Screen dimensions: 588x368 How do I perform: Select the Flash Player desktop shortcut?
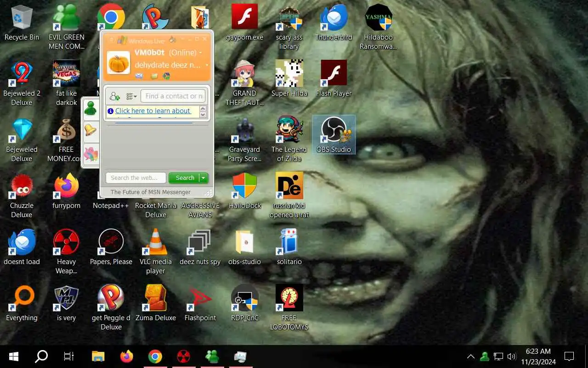(334, 79)
